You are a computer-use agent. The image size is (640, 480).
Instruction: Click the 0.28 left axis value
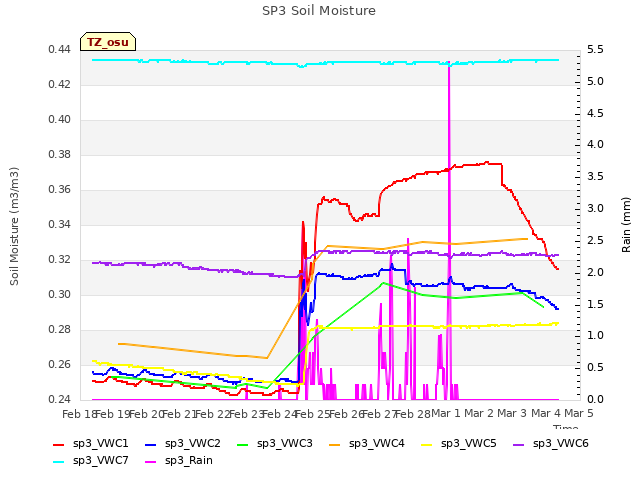pos(59,330)
